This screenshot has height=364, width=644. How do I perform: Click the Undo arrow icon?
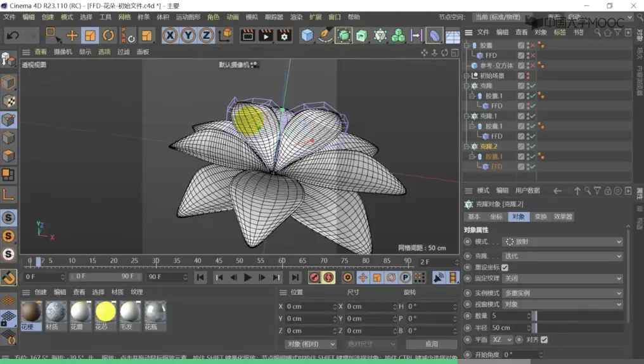(x=13, y=36)
